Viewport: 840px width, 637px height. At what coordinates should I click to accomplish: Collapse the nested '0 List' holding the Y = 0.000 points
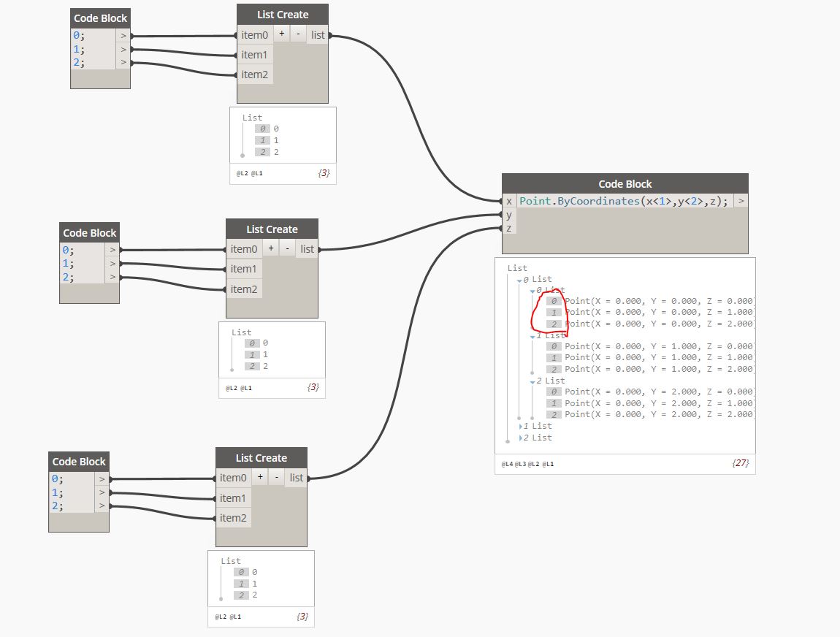click(x=532, y=291)
